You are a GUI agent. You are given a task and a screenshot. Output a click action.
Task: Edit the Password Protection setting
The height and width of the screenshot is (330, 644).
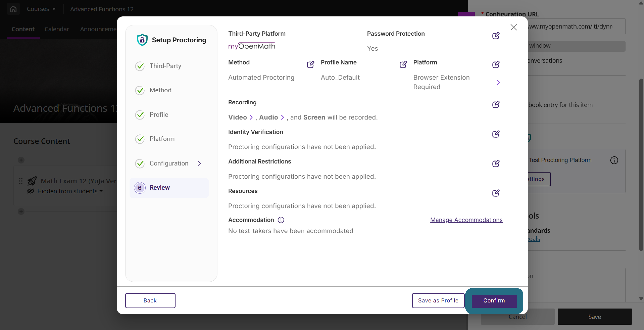tap(496, 36)
